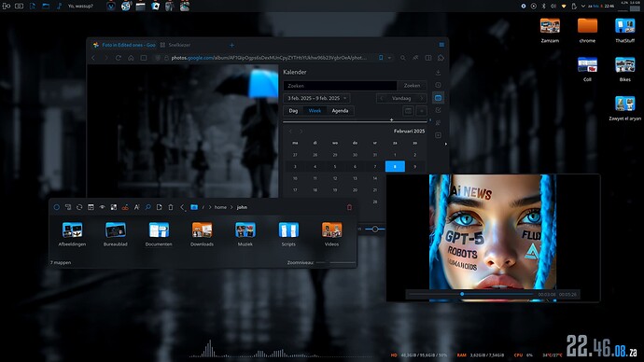The height and width of the screenshot is (362, 644).
Task: Expand breadcrumb chevron before home
Action: click(210, 207)
